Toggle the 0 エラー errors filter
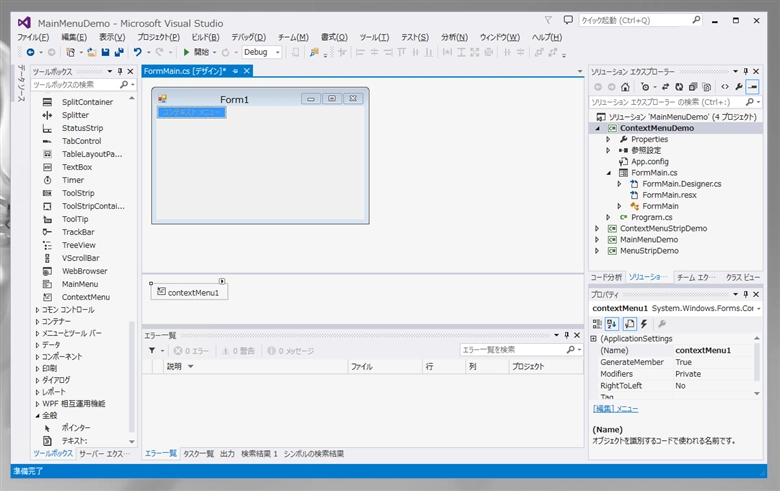 191,351
